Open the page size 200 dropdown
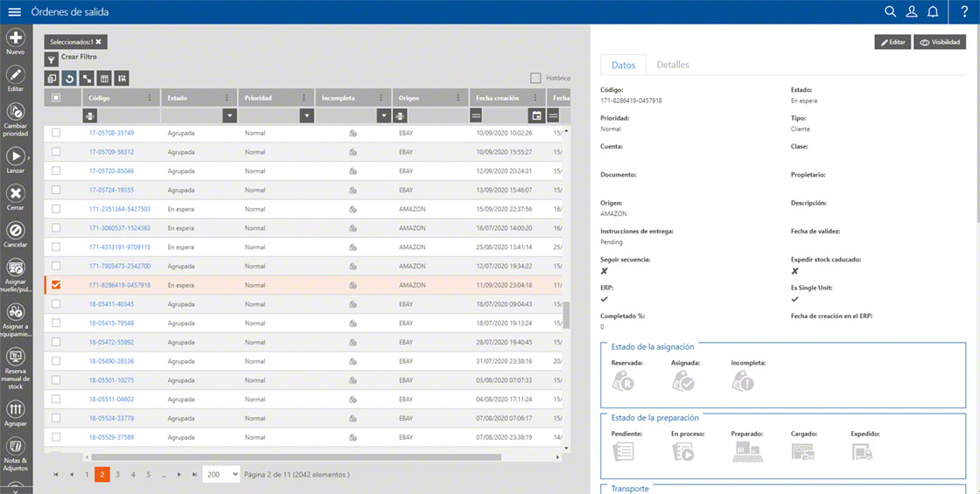This screenshot has height=494, width=980. coord(221,475)
